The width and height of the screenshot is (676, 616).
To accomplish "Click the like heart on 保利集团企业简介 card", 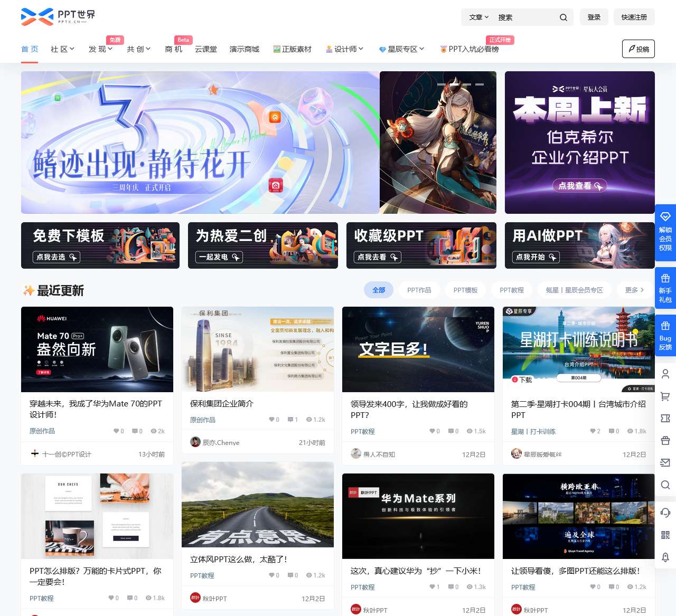I will point(271,420).
